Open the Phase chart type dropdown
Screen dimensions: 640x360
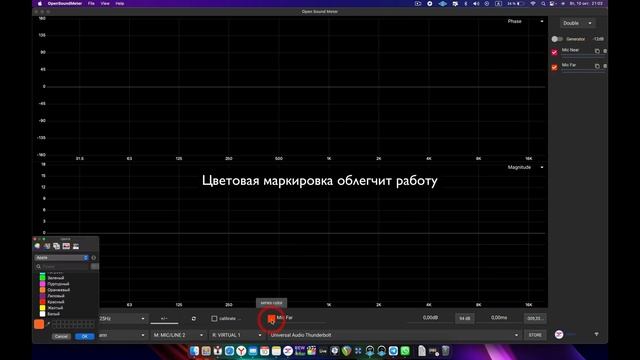(525, 21)
